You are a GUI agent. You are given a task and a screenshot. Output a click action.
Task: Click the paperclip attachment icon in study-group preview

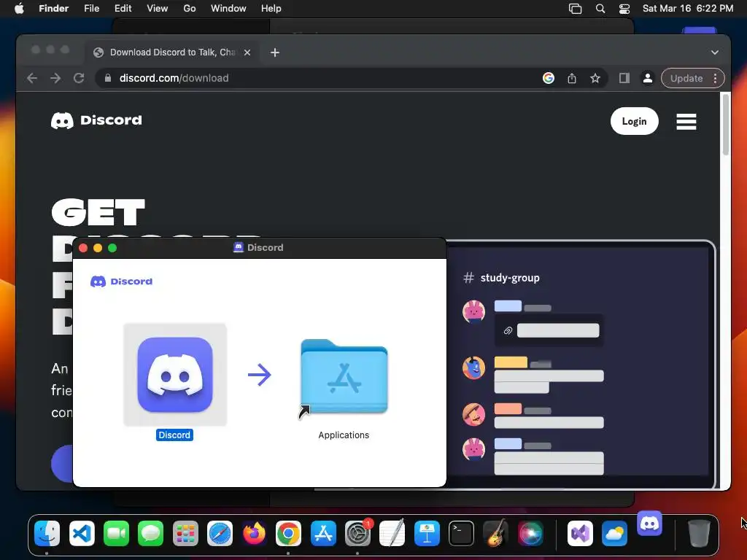point(508,330)
